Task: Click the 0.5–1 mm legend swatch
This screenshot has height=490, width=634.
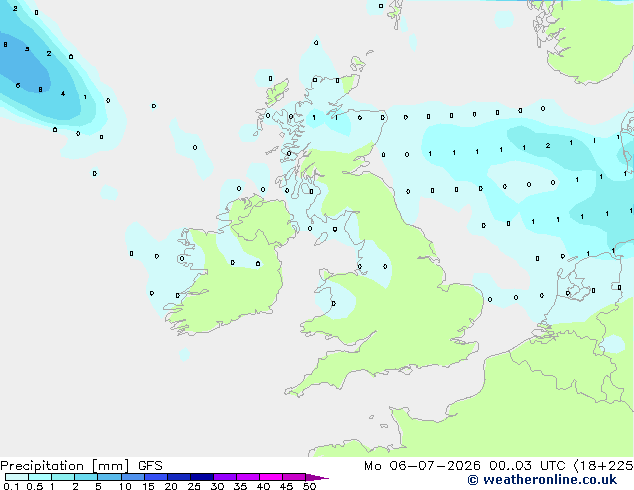Action: tap(40, 477)
